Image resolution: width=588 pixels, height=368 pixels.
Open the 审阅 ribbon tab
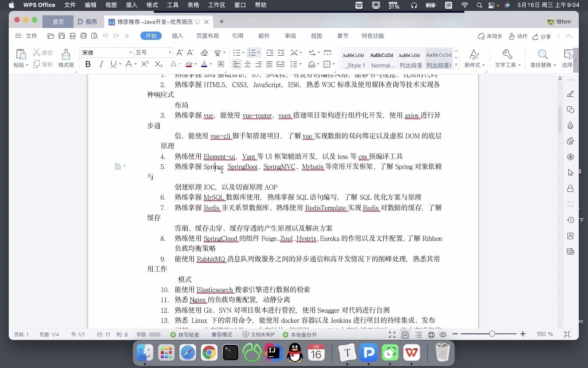[x=290, y=36]
